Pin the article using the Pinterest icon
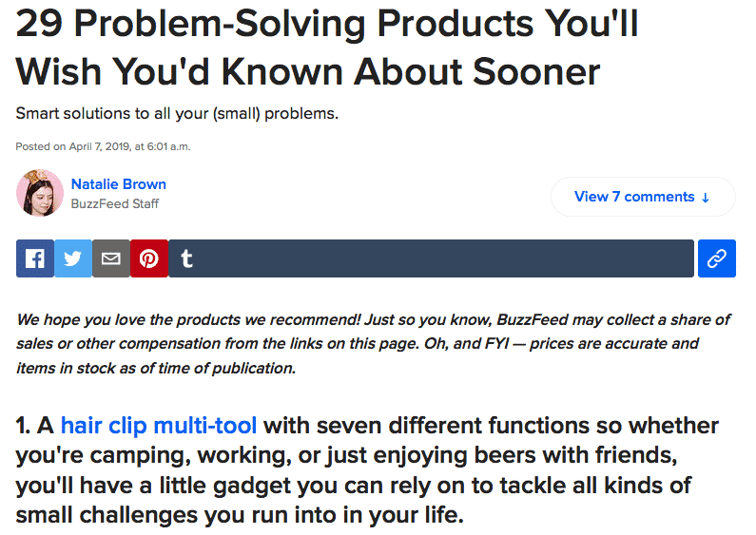The width and height of the screenshot is (756, 535). [x=149, y=258]
